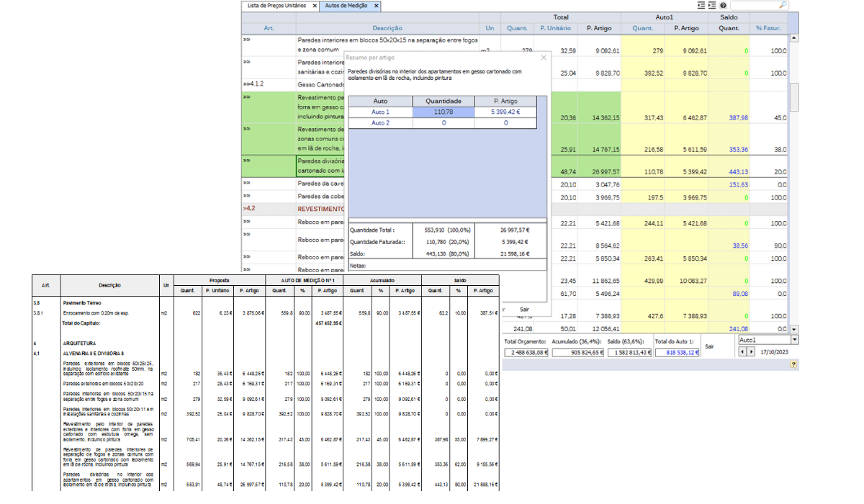Switch to Lista de Preços Unitários tab
The width and height of the screenshot is (864, 504).
[x=276, y=6]
